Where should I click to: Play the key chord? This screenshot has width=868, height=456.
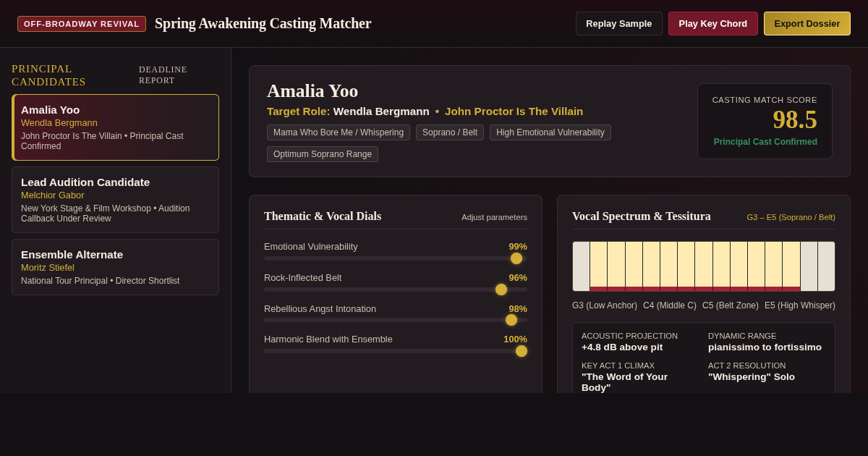(713, 23)
